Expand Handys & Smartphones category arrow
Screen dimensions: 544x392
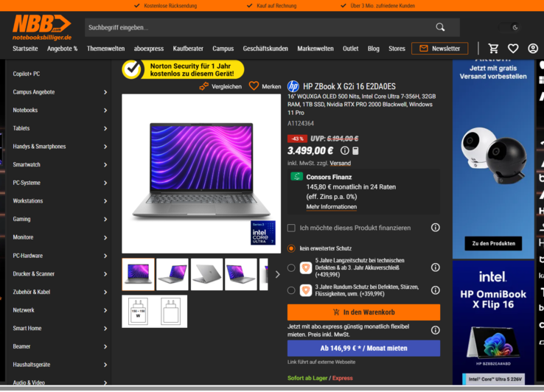(x=105, y=147)
